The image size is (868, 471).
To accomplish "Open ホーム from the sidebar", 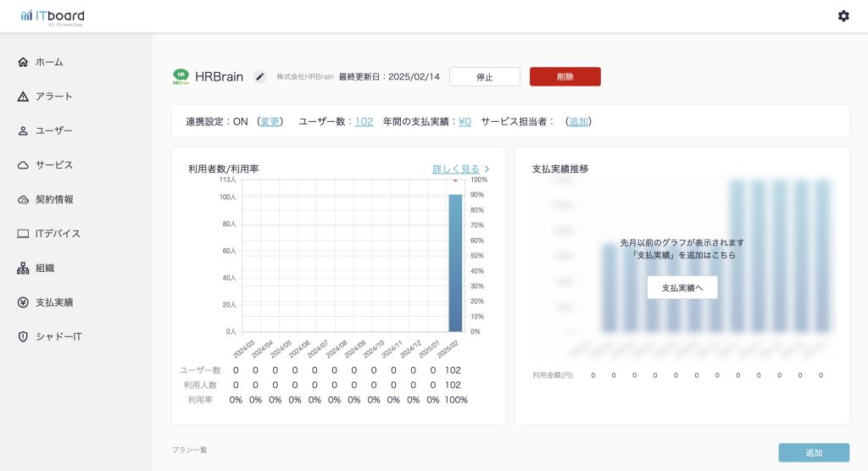I will [x=48, y=62].
